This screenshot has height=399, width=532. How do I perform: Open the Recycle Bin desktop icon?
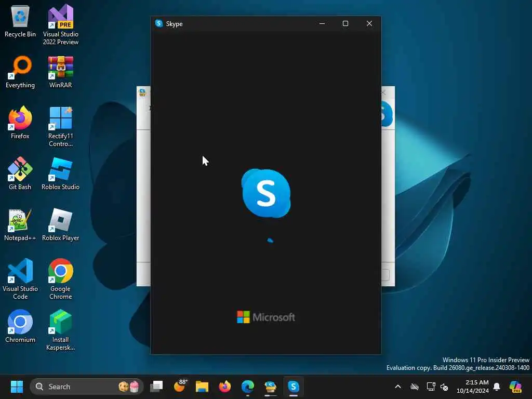pos(20,22)
